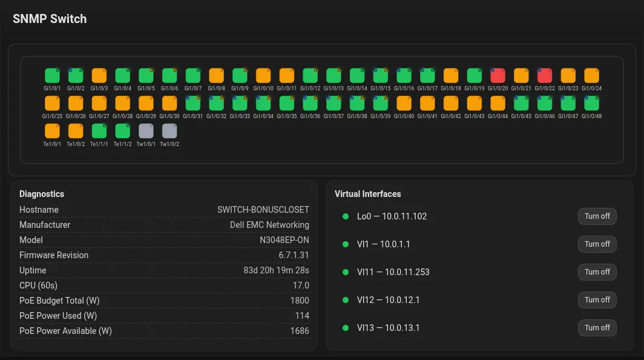
Task: Click the Lo0 — 10.0.11.102 entry
Action: 392,216
